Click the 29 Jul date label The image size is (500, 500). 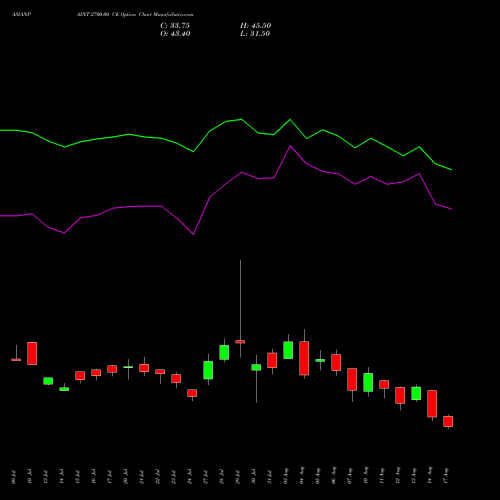pos(238,477)
